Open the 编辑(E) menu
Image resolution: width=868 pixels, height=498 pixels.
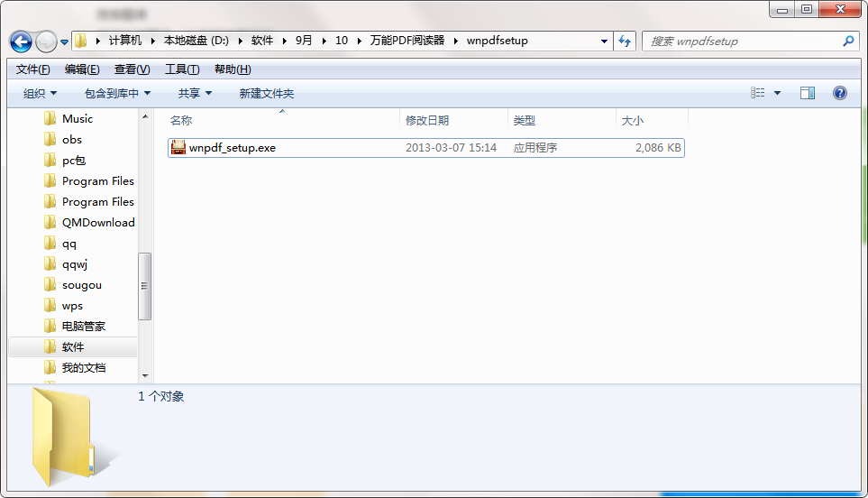pos(82,69)
